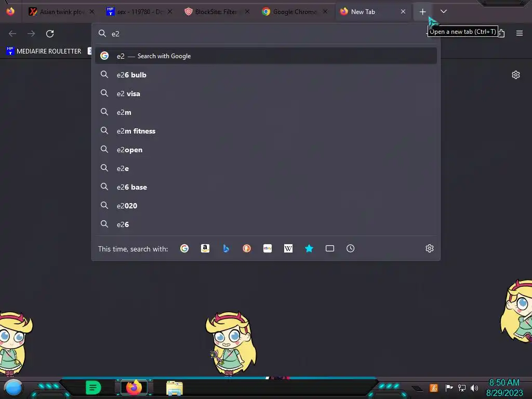532x399 pixels.
Task: Close the Google Chrome tab
Action: point(325,11)
